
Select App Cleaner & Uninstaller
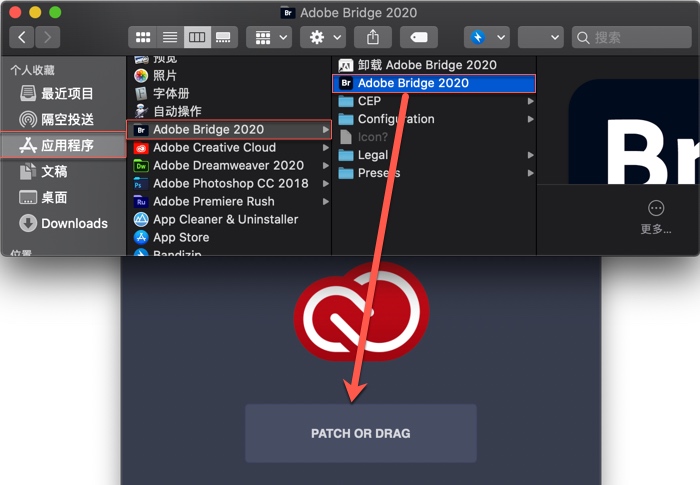(x=229, y=219)
